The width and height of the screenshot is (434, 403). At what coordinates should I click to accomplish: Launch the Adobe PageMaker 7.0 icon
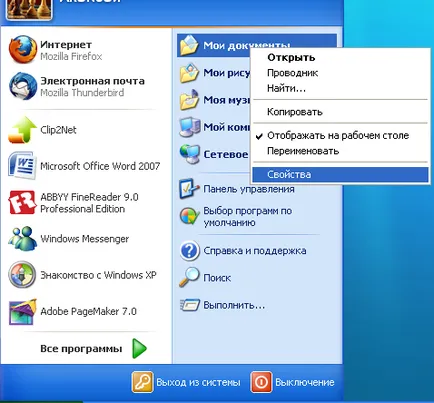coord(22,312)
